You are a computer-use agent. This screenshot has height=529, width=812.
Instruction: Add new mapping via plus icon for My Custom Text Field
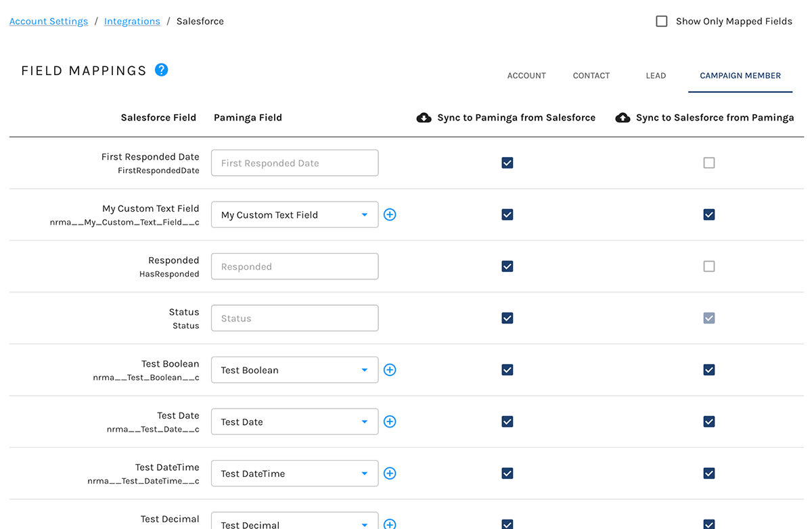[x=390, y=214]
